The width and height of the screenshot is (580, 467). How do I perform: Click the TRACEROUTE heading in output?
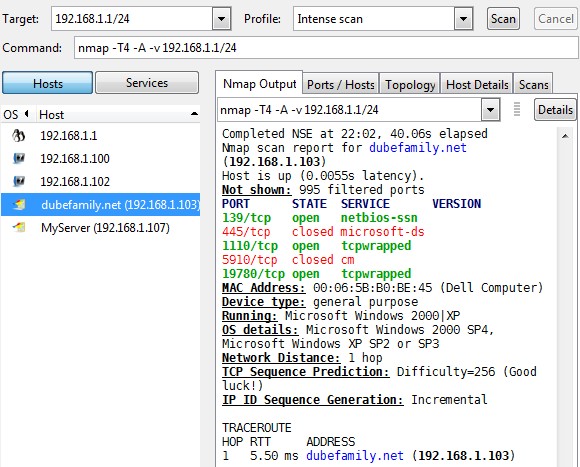coord(257,428)
